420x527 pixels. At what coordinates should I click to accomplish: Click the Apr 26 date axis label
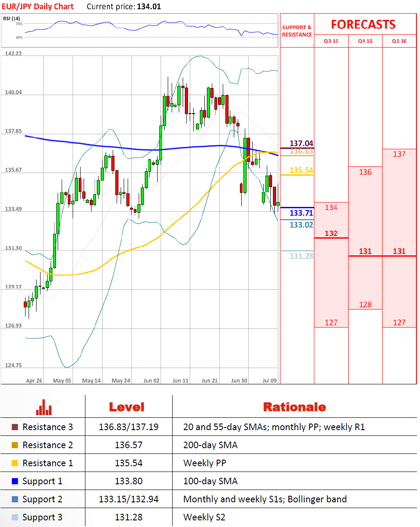coord(34,380)
